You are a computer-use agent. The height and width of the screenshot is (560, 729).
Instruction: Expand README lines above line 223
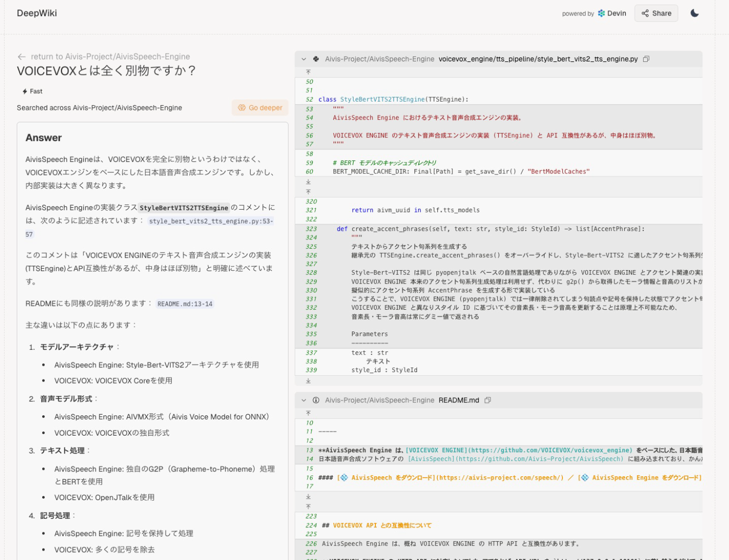point(308,506)
